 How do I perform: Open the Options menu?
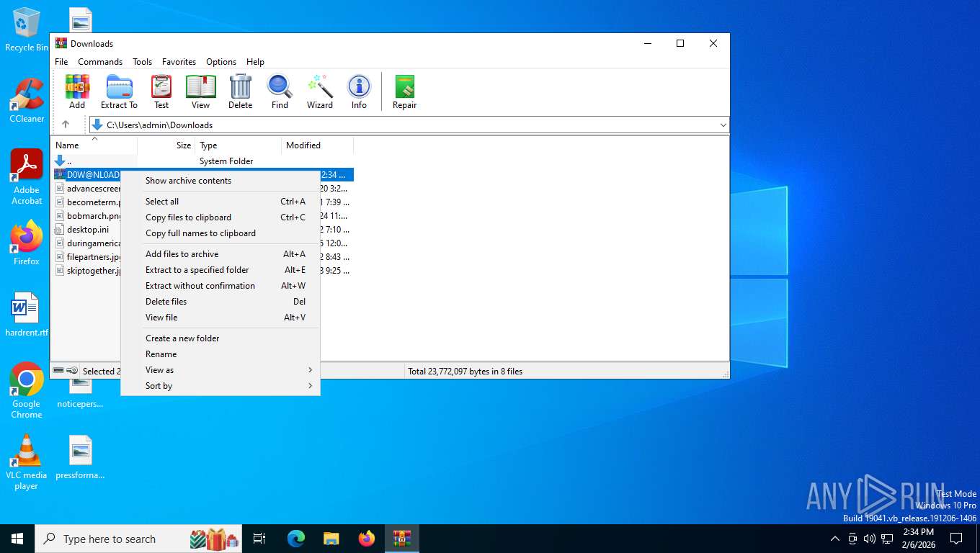pos(221,62)
